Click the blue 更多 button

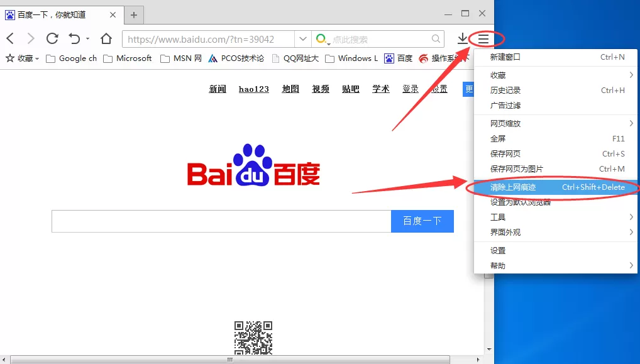[x=468, y=89]
